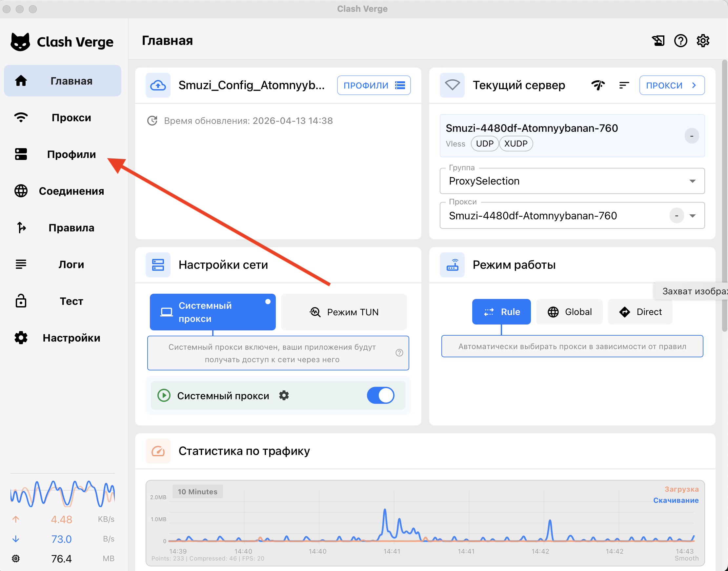Open Профили in the sidebar
Image resolution: width=728 pixels, height=571 pixels.
[x=63, y=154]
